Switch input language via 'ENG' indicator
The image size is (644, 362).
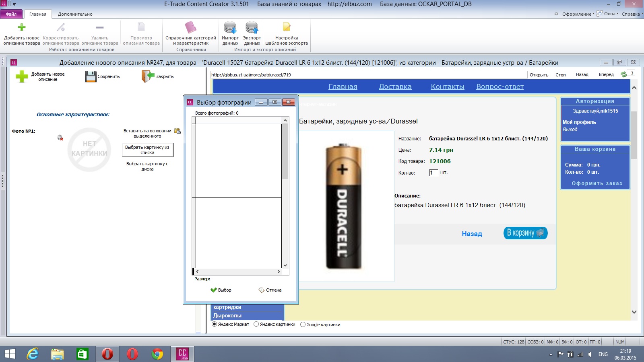click(x=603, y=354)
